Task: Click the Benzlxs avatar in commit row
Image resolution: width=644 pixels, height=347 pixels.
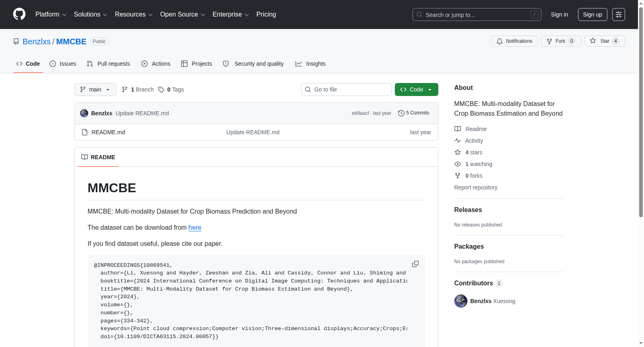Action: (84, 113)
